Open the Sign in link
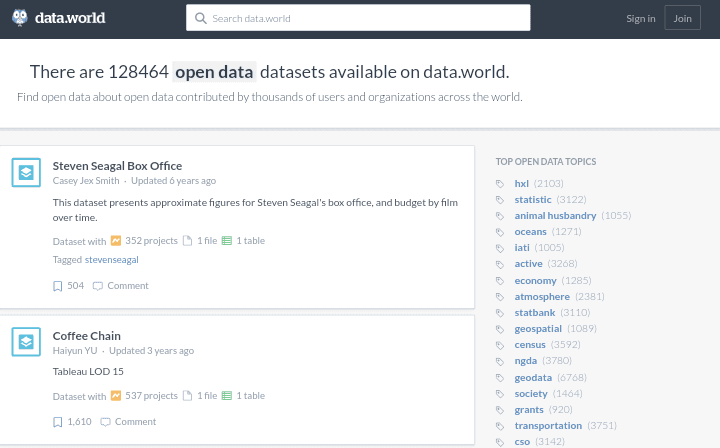The image size is (720, 448). [641, 18]
